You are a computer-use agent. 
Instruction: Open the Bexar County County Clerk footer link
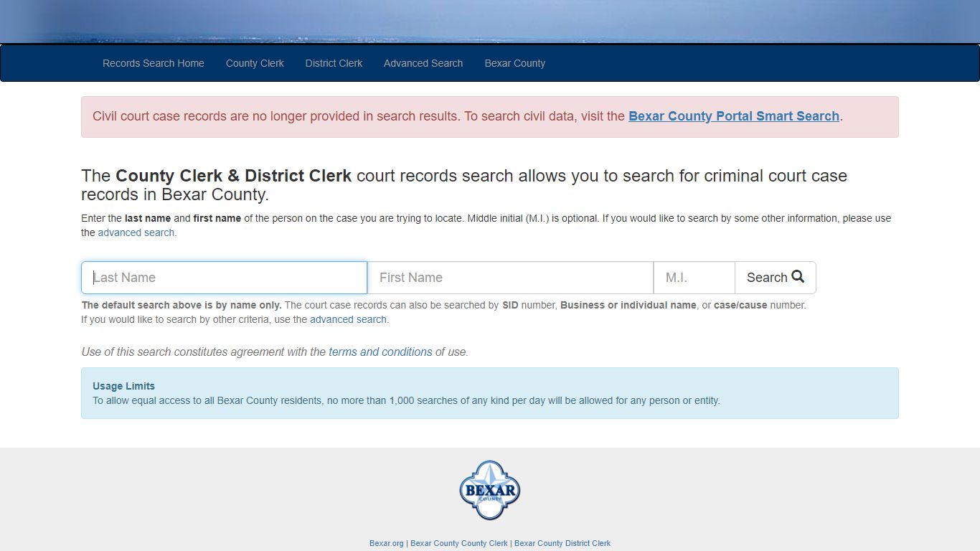tap(459, 543)
